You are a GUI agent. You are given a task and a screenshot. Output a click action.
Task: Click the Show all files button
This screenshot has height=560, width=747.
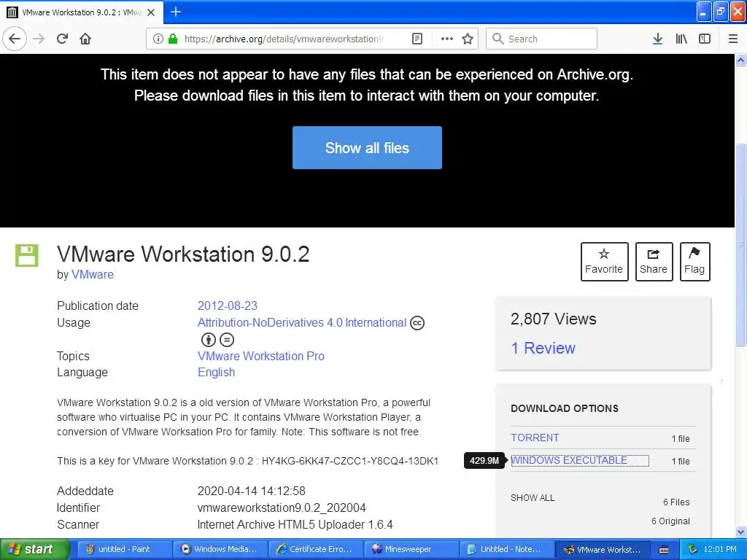[367, 147]
